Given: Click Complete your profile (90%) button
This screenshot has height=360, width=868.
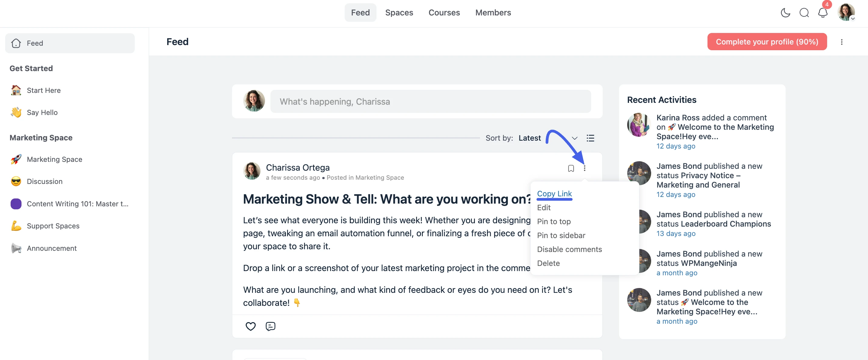Looking at the screenshot, I should (767, 42).
